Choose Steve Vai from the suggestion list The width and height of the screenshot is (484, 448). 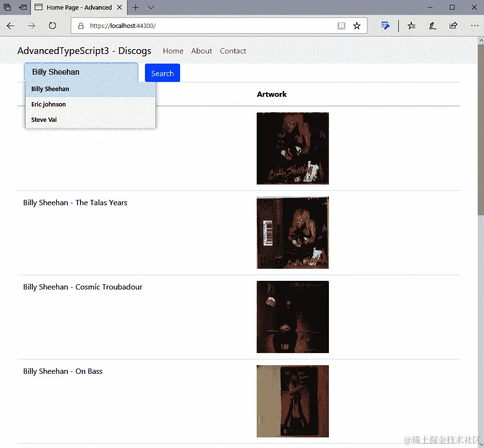91,120
